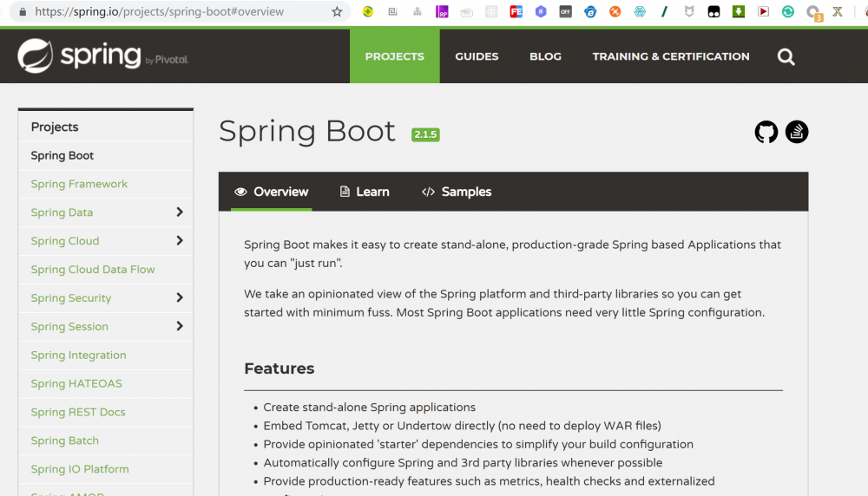Open the Spring HATEOAS sidebar link
Screen dimensions: 868x496
click(x=76, y=383)
